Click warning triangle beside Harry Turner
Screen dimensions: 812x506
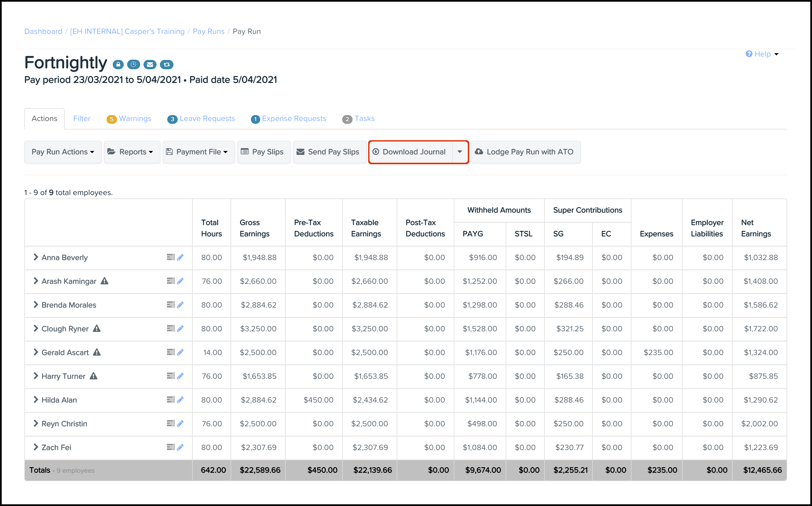(94, 376)
